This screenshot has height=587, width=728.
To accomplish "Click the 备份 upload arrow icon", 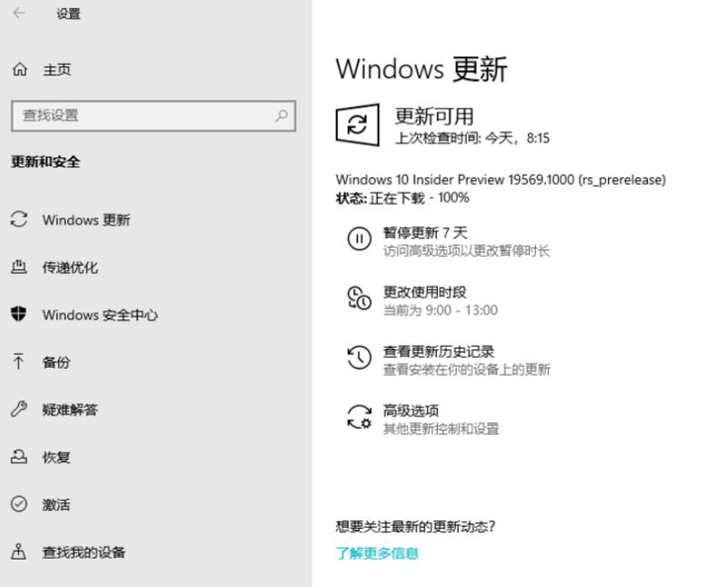I will coord(18,361).
